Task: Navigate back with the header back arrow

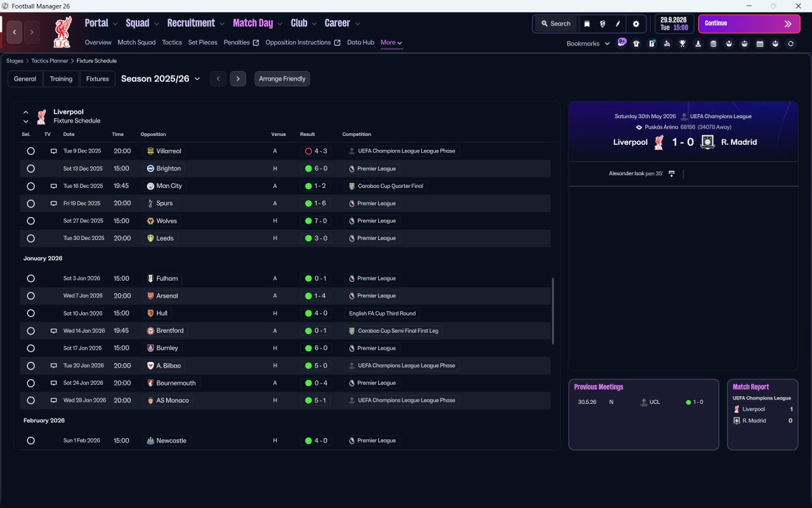Action: click(15, 32)
